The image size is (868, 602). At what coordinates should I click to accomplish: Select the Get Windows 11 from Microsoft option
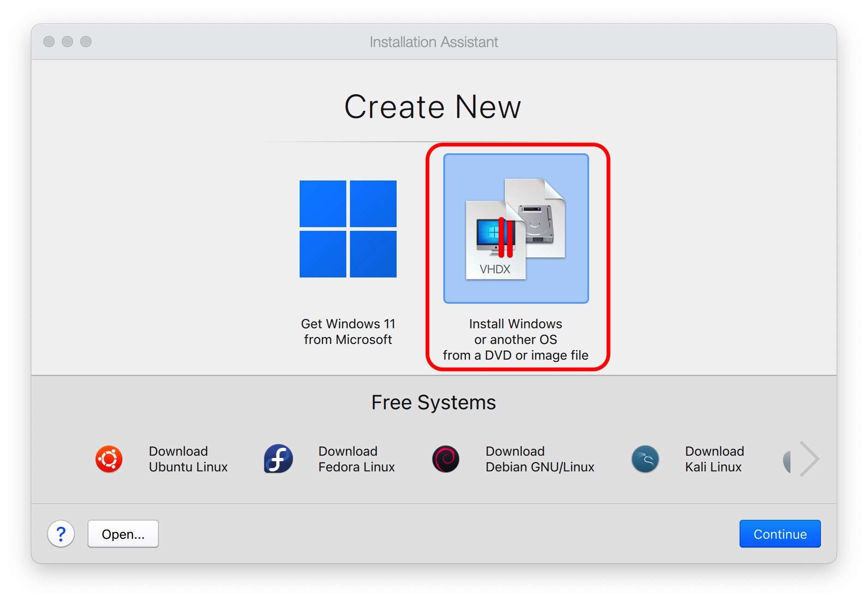[x=348, y=259]
